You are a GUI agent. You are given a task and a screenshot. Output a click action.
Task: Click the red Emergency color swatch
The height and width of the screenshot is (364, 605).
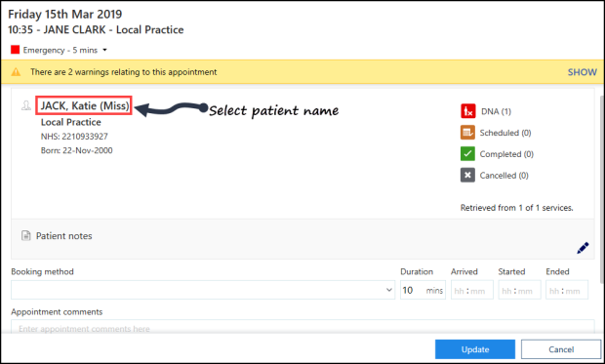click(15, 50)
